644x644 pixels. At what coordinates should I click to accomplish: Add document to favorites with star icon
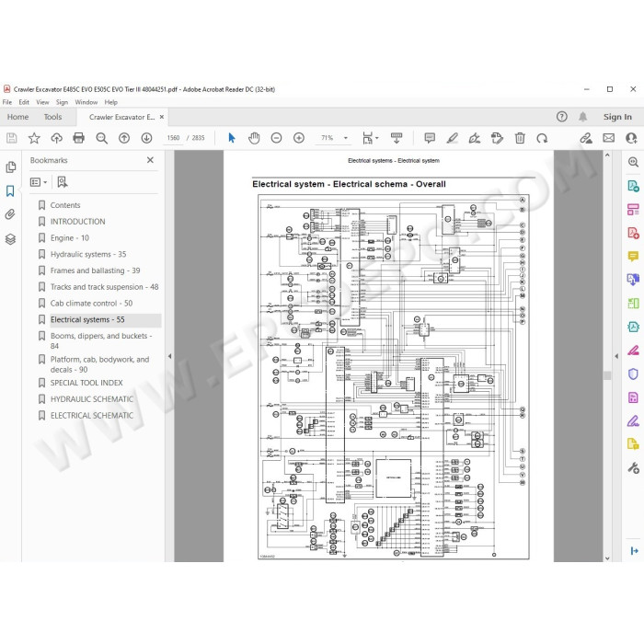[34, 138]
